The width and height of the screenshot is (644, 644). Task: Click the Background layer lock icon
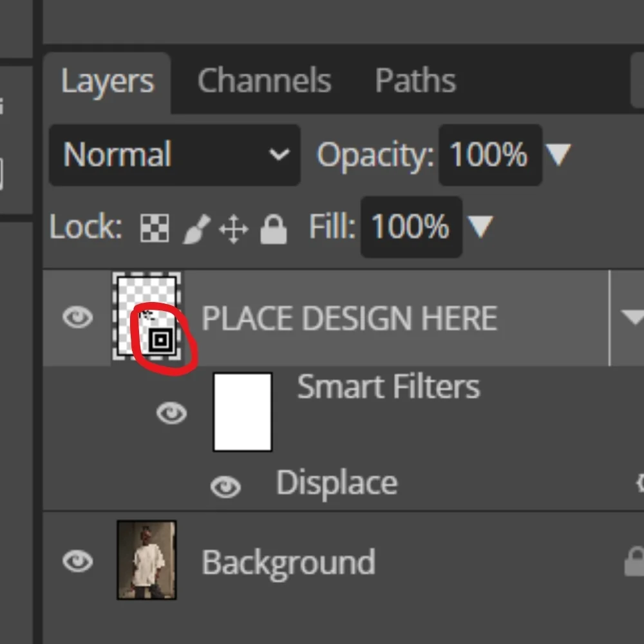pyautogui.click(x=634, y=562)
